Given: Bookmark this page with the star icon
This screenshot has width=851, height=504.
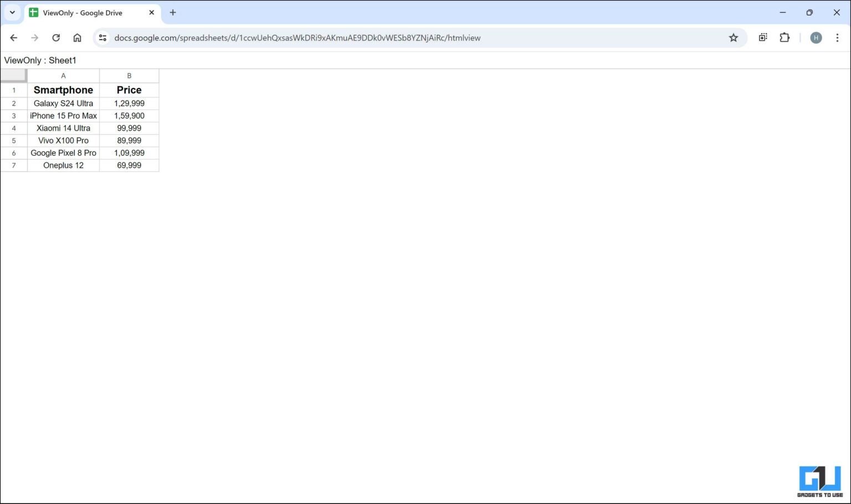Looking at the screenshot, I should click(x=733, y=38).
